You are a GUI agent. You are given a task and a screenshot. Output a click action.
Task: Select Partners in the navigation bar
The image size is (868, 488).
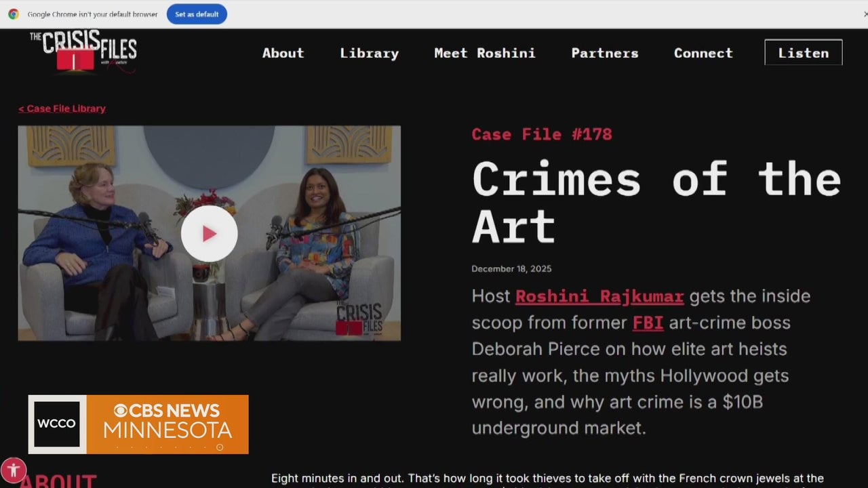tap(604, 53)
